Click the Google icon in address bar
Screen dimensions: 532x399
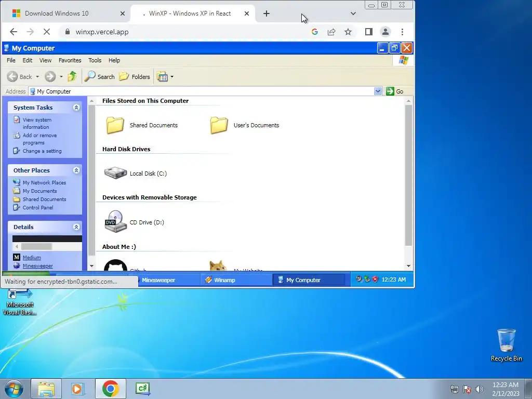click(315, 32)
